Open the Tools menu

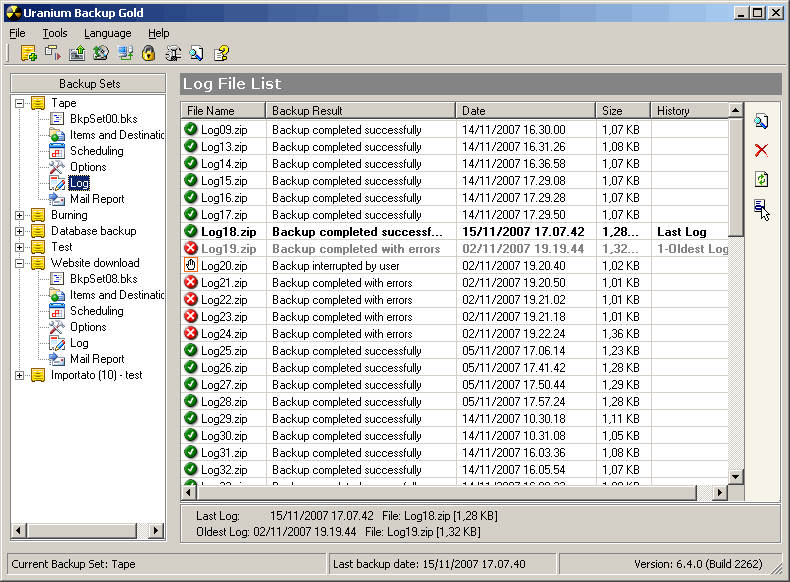[54, 33]
